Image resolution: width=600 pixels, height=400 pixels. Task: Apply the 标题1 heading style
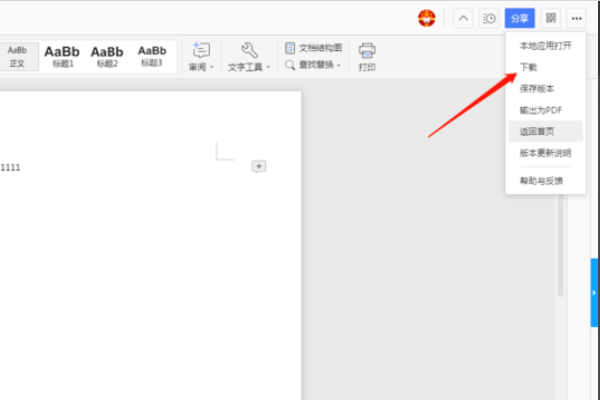click(62, 57)
